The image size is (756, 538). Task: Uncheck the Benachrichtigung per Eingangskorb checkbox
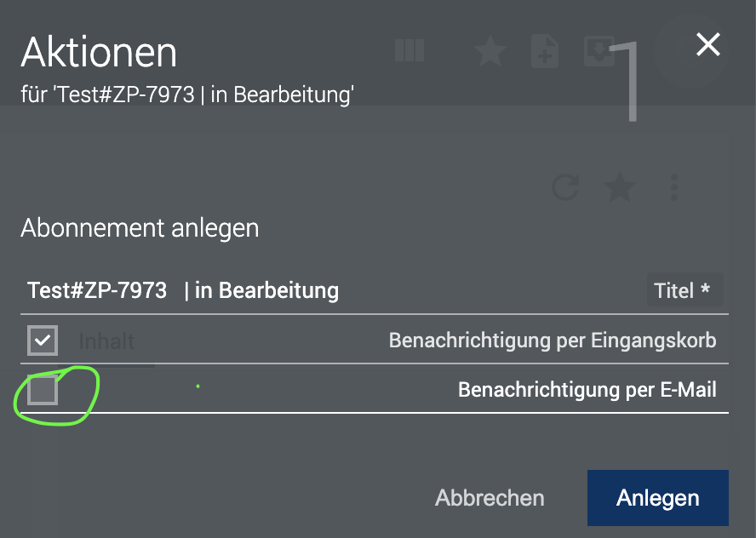coord(43,341)
